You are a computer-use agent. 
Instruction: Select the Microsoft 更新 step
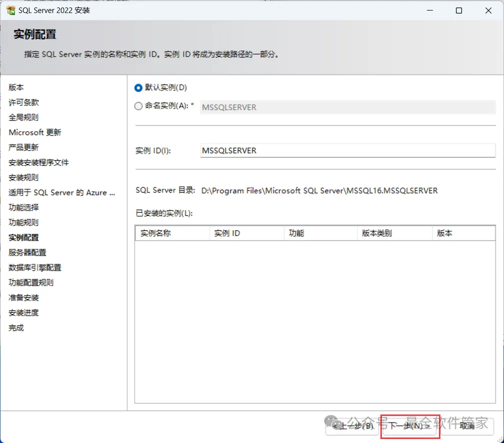point(35,133)
